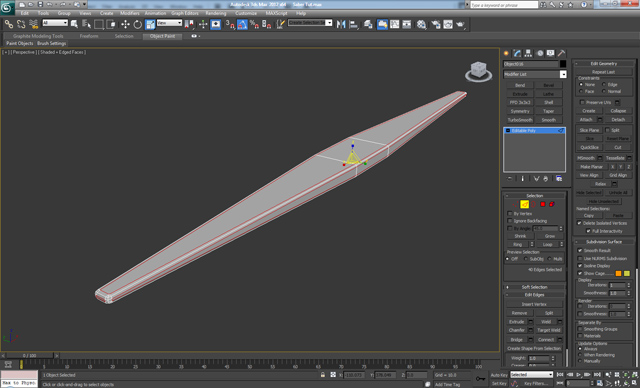Select Vertex sub-object level icon
The width and height of the screenshot is (640, 388).
click(x=515, y=204)
